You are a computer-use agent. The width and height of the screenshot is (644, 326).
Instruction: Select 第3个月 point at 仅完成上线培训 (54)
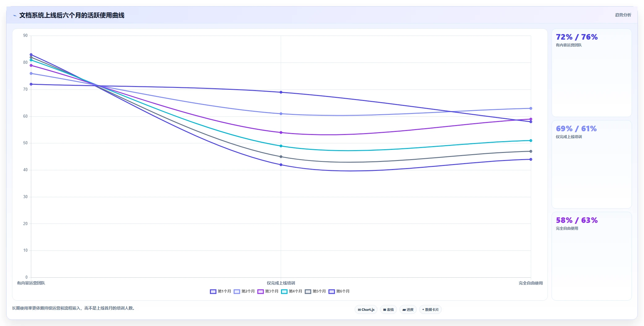(x=281, y=133)
